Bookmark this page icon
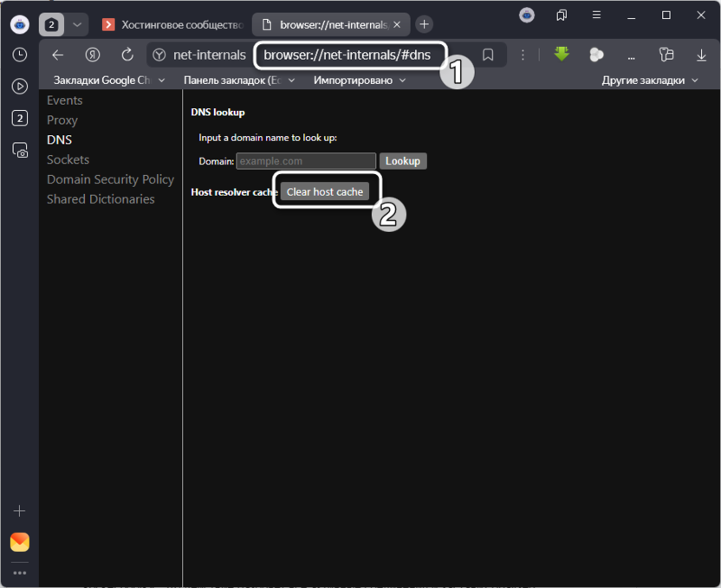The width and height of the screenshot is (721, 588). click(x=488, y=55)
